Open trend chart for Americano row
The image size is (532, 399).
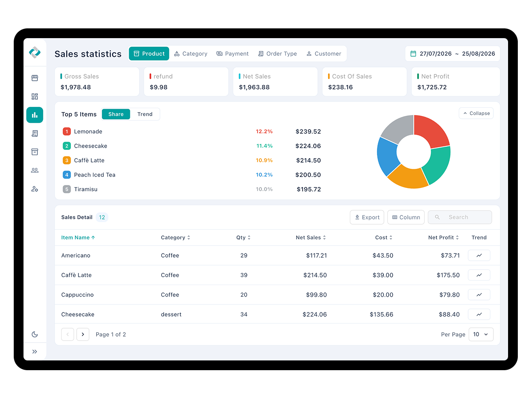pos(479,255)
